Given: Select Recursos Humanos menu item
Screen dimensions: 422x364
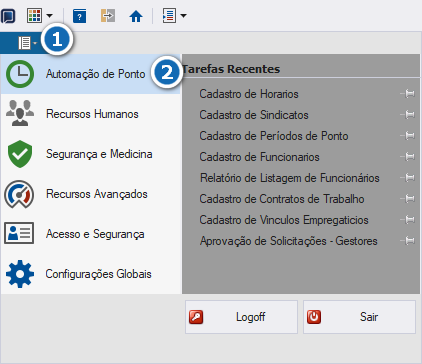Looking at the screenshot, I should (x=91, y=114).
